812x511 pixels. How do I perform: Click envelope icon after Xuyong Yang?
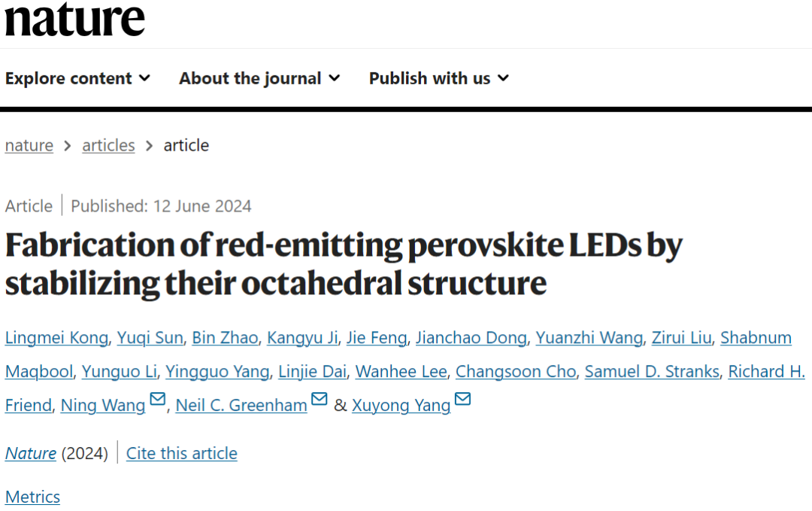click(x=462, y=399)
